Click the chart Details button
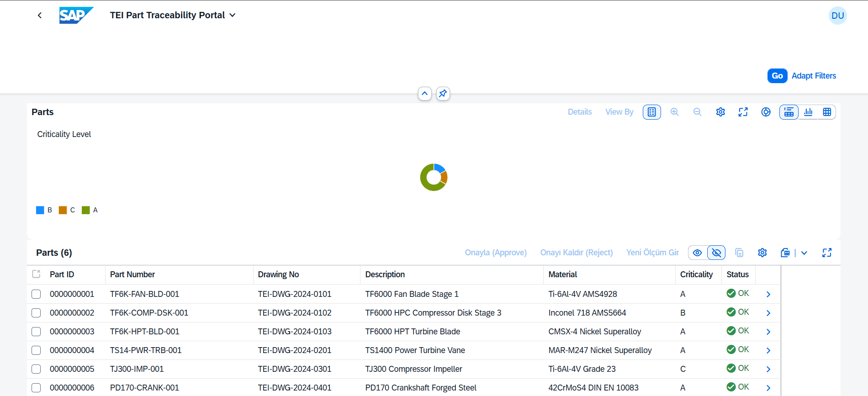 click(580, 112)
